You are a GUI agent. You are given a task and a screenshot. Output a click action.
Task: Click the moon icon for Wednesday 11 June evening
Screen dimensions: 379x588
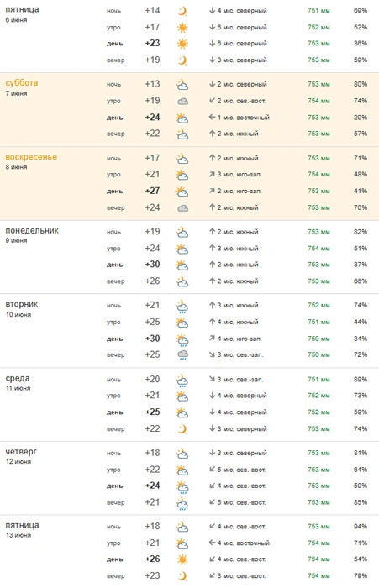pos(182,429)
